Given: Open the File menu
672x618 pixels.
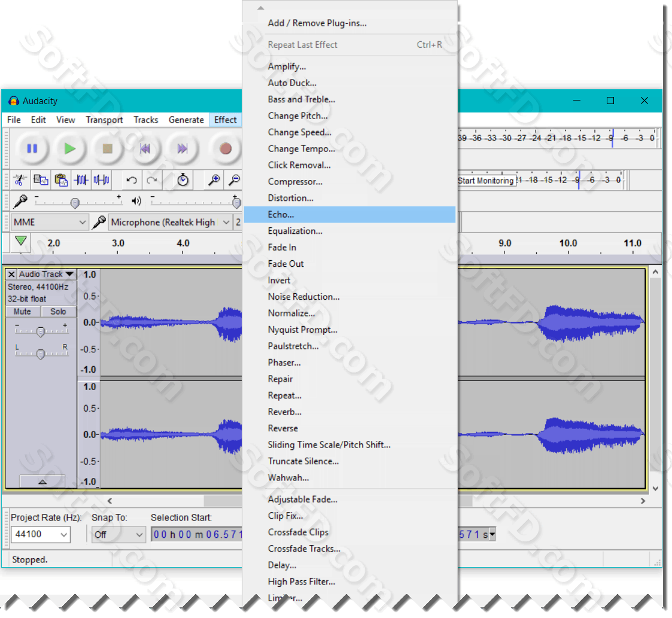Looking at the screenshot, I should click(x=14, y=120).
